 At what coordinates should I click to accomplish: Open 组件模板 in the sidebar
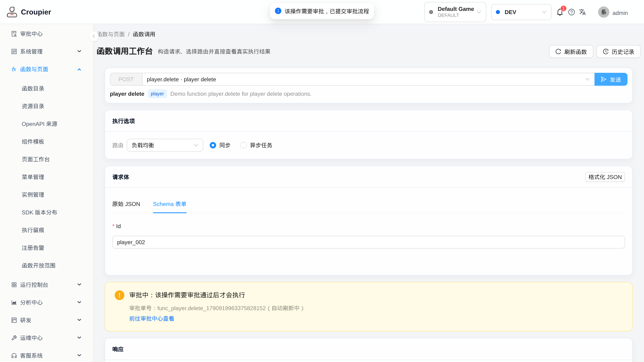click(33, 142)
